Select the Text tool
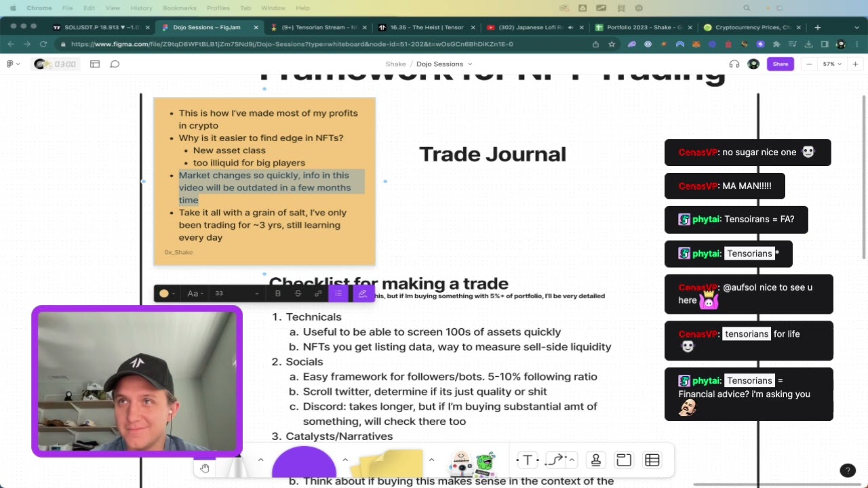 coord(528,460)
